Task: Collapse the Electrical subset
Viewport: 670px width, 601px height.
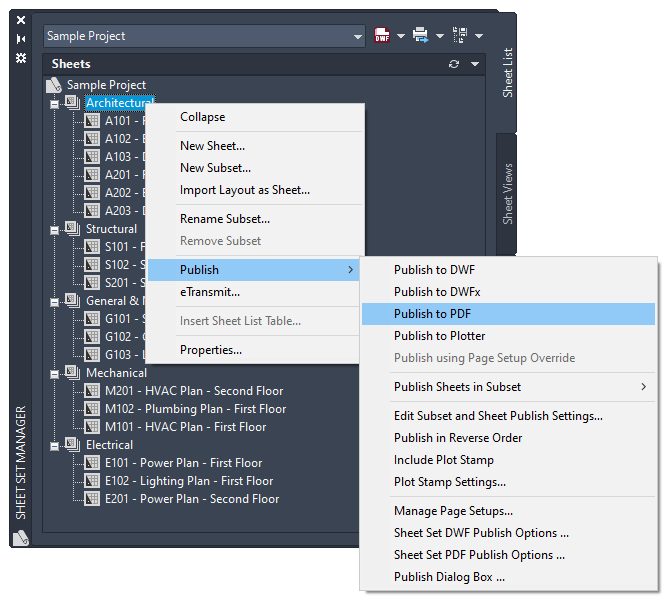Action: pos(54,446)
